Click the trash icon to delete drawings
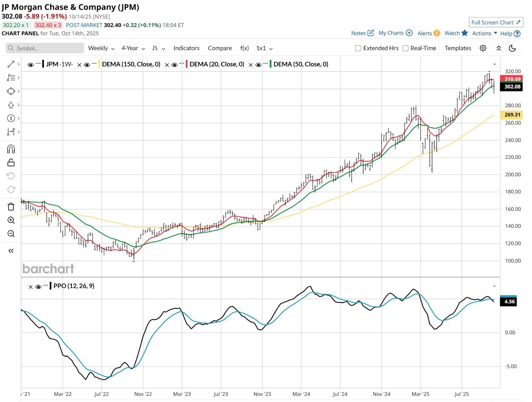 point(11,207)
